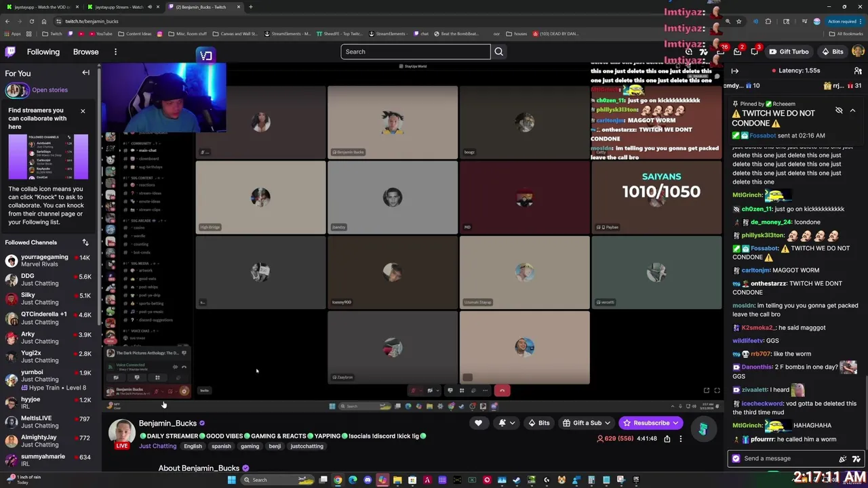Open the Twitch user avatar menu
The width and height of the screenshot is (868, 488).
coord(858,52)
